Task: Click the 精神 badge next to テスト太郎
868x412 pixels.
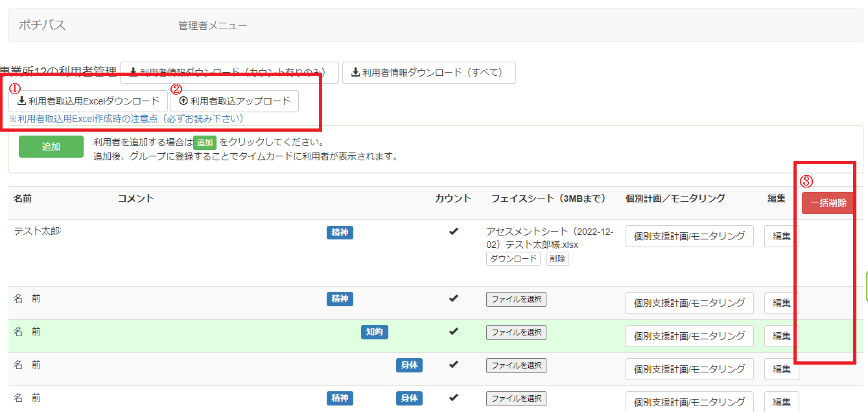Action: click(x=340, y=232)
